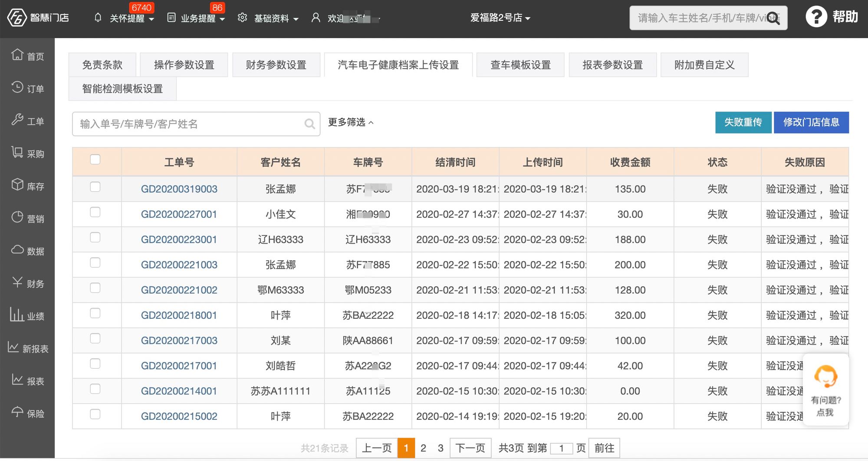Screen dimensions: 868x461
Task: Switch to the 财务参数设置 tab
Action: [276, 65]
